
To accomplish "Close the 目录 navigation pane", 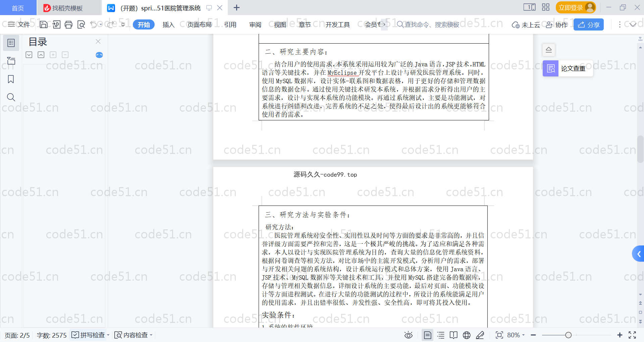I will tap(98, 42).
